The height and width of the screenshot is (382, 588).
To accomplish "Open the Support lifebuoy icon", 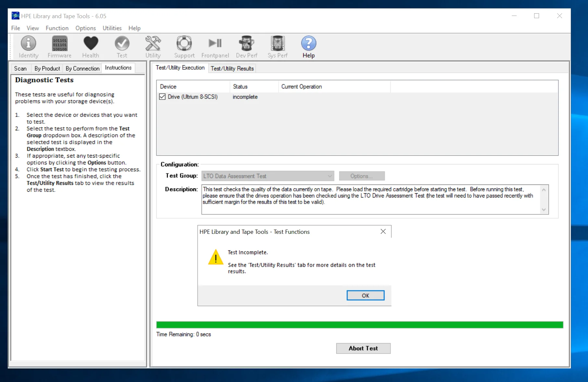I will pos(184,47).
